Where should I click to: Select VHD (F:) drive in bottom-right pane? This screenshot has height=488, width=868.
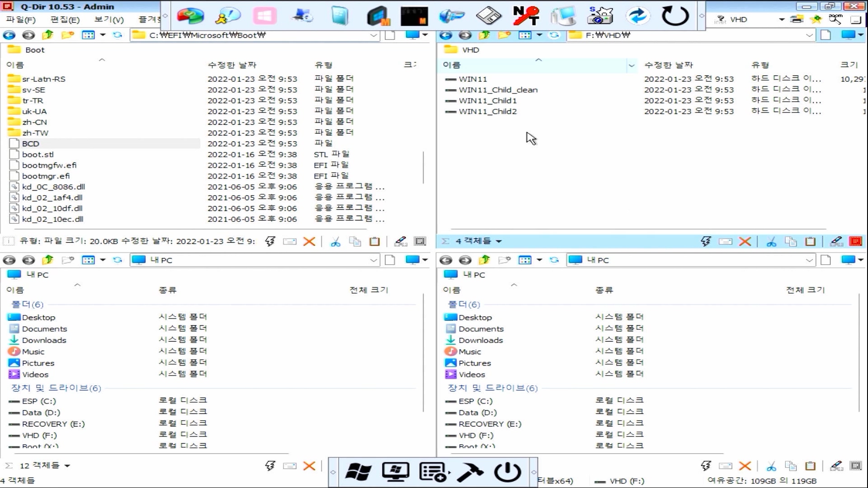pos(476,435)
